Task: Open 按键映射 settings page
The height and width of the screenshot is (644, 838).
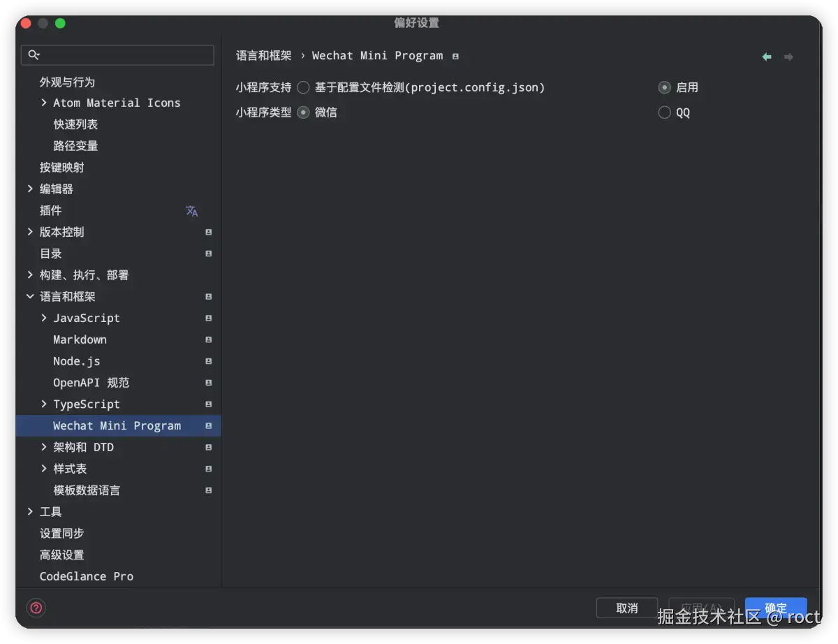Action: click(x=61, y=168)
